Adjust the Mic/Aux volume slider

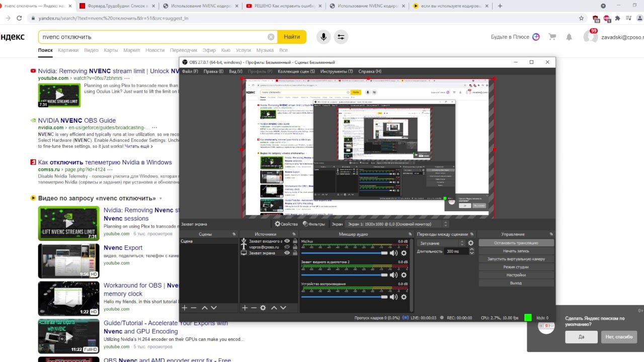click(x=345, y=253)
